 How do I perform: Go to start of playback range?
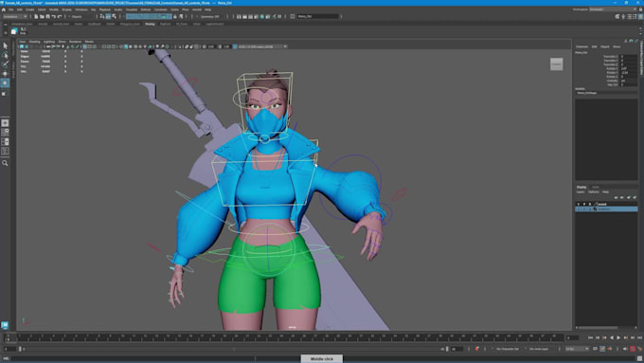pyautogui.click(x=590, y=337)
